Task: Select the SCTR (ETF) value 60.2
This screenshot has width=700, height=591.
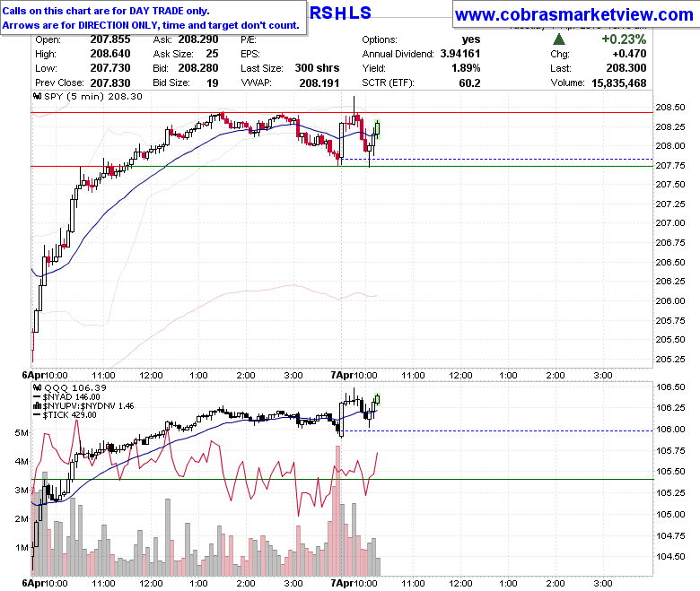Action: 469,83
